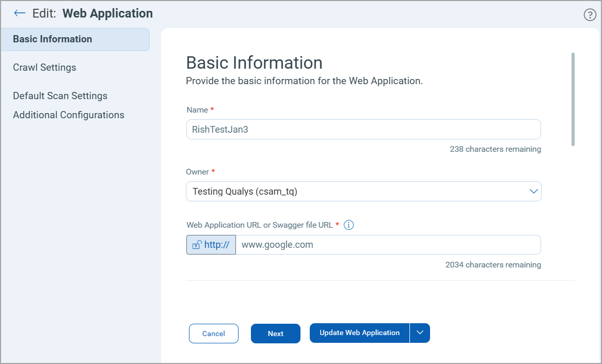Select the Basic Information tab
This screenshot has width=602, height=364.
(x=75, y=39)
